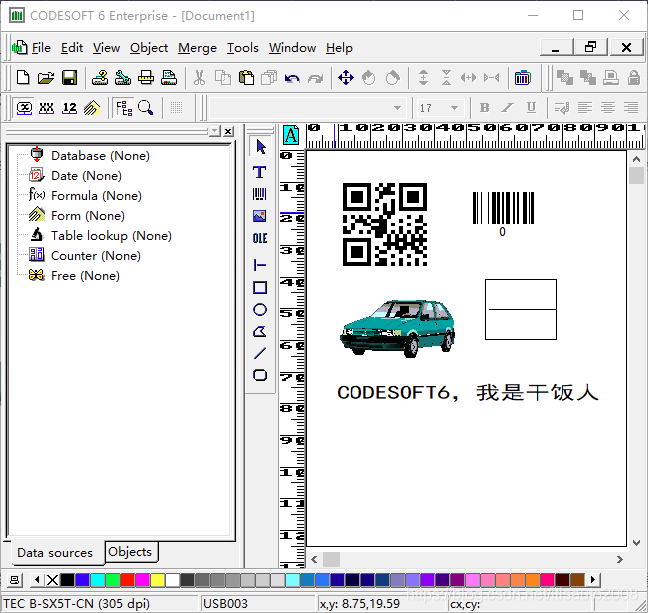
Task: Pick the red color swatch
Action: click(x=127, y=580)
